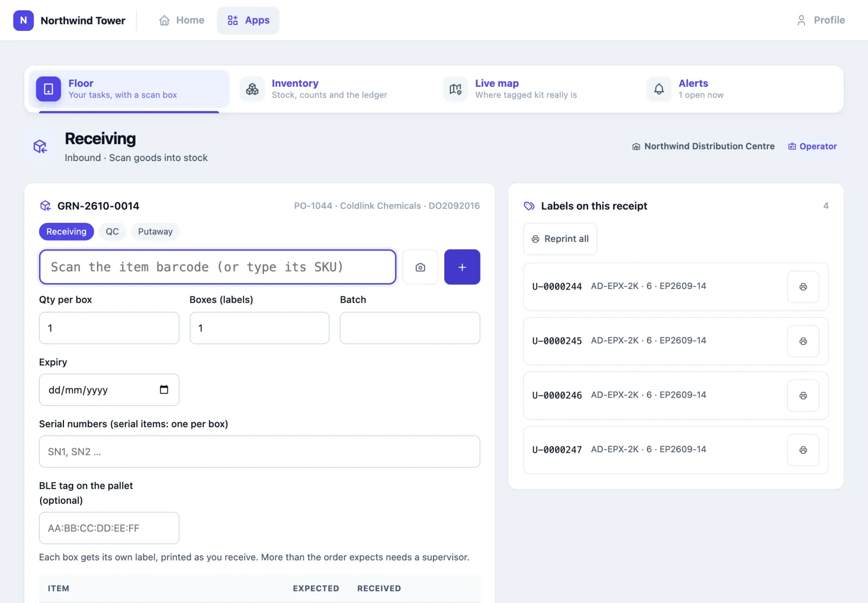Viewport: 868px width, 603px height.
Task: Click the Receiving page header icon
Action: 40,146
